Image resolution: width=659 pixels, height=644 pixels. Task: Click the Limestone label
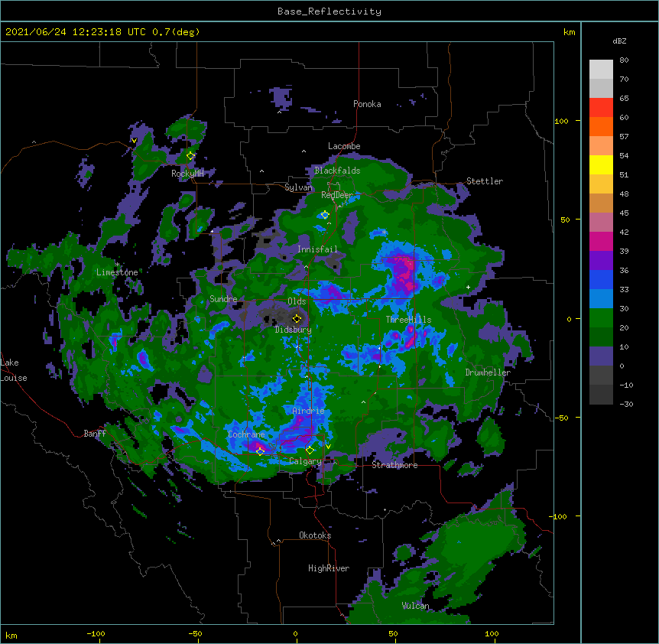[117, 272]
